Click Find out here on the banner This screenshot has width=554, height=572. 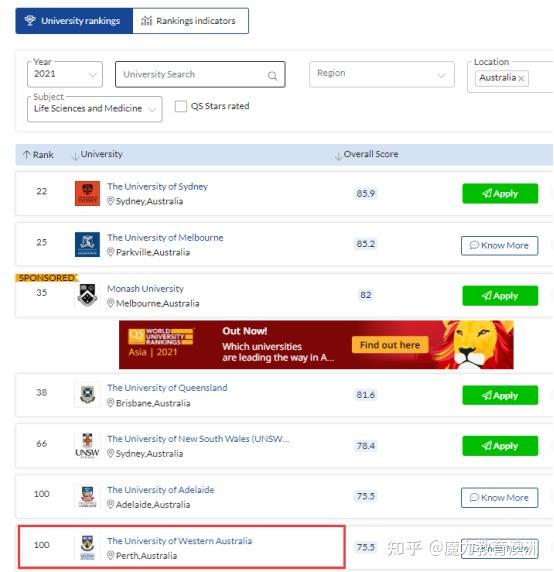[x=390, y=345]
